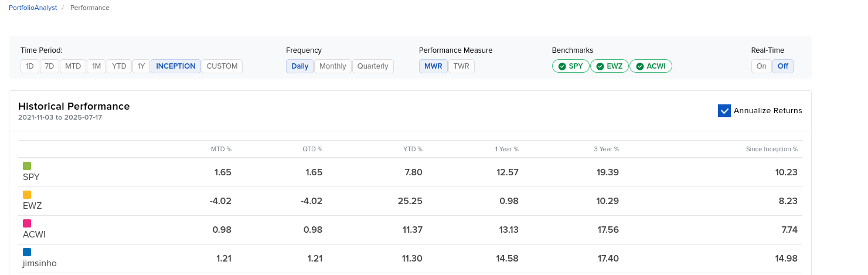Choose the YTD time period
This screenshot has height=275, width=868.
point(119,66)
